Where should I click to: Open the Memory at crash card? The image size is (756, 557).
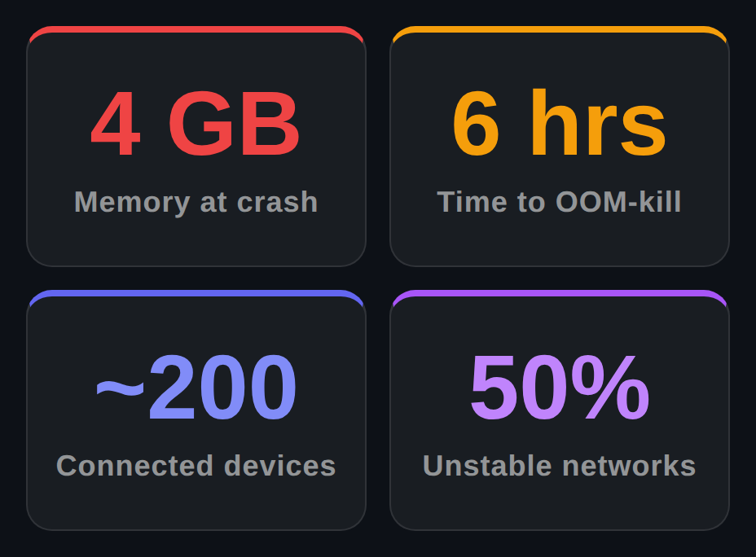point(196,146)
